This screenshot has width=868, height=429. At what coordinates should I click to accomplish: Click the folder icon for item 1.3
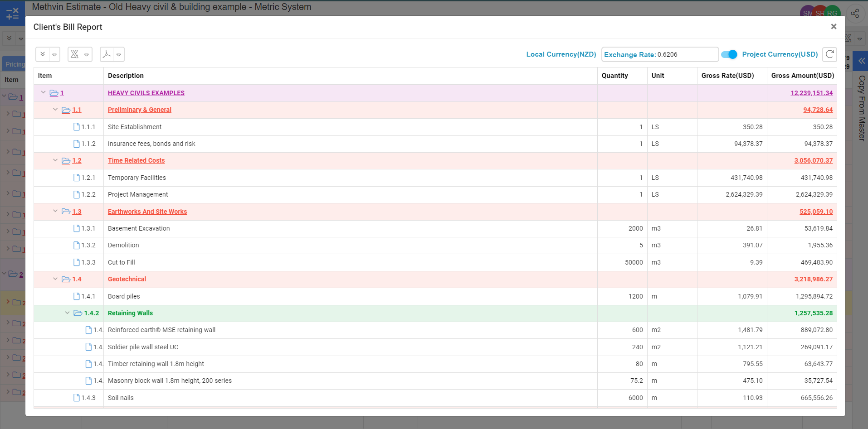coord(66,212)
